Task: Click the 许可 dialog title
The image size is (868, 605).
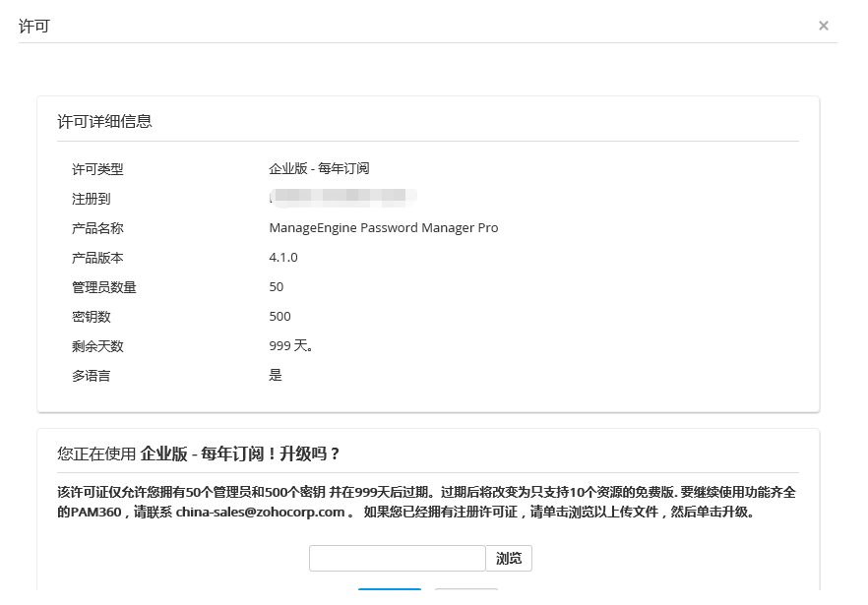Action: click(x=34, y=26)
